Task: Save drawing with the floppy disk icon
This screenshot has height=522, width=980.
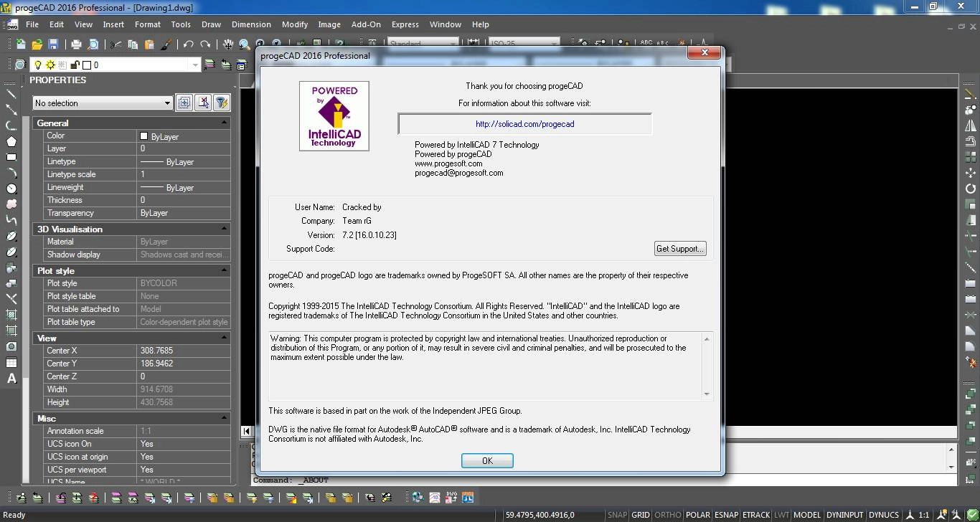Action: pos(52,44)
